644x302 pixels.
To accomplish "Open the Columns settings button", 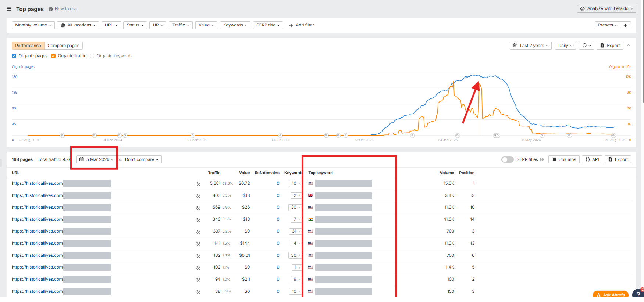I will coord(564,159).
